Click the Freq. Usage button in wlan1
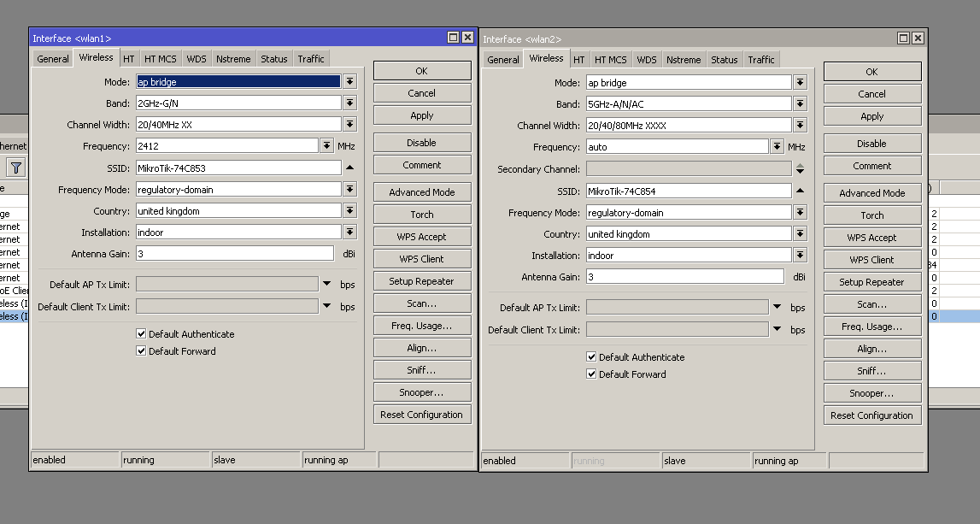This screenshot has height=524, width=980. (421, 326)
